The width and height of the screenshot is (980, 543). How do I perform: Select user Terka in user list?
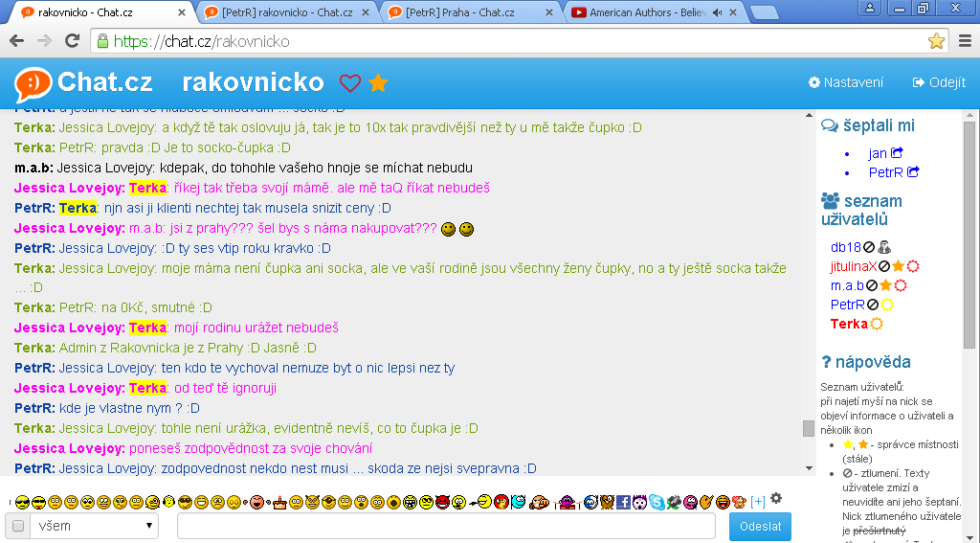click(849, 324)
